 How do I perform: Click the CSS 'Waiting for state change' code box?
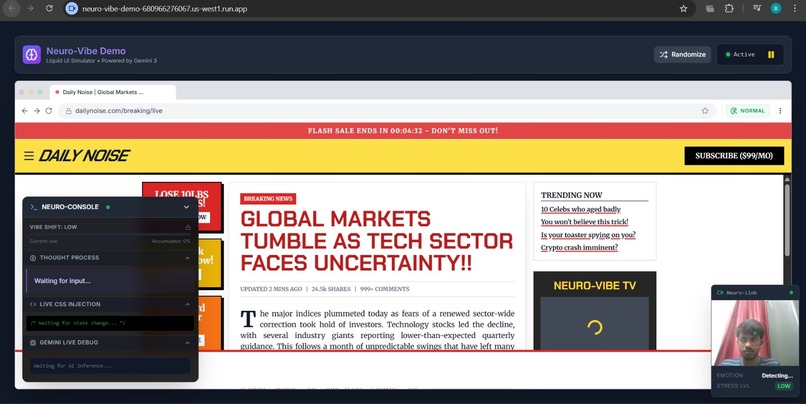[110, 323]
